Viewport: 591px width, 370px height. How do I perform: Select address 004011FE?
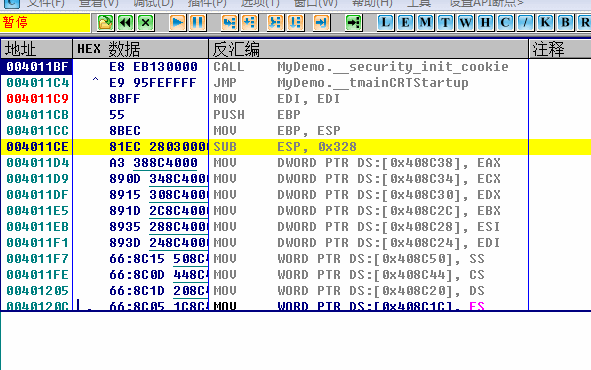tap(37, 275)
